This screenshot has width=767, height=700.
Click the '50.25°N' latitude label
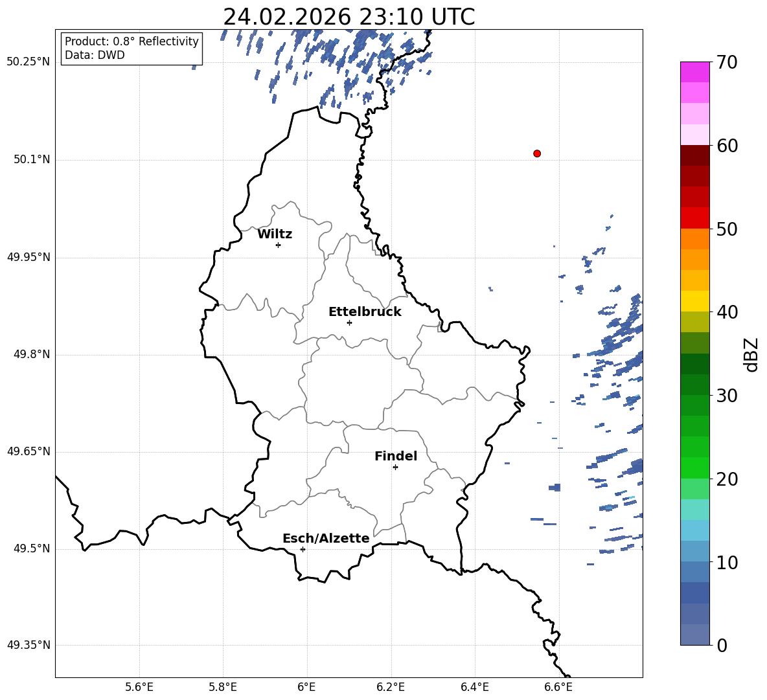(29, 62)
